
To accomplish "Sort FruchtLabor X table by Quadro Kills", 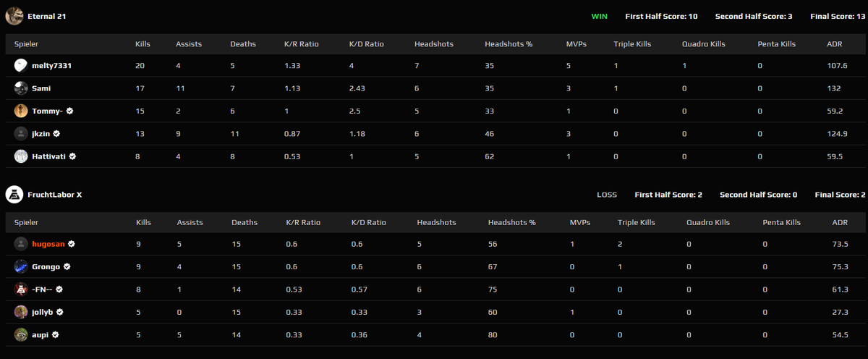I will click(x=709, y=222).
